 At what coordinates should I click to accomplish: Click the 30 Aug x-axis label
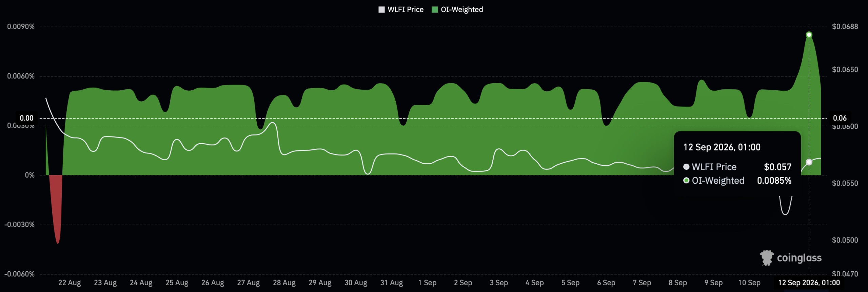point(356,282)
